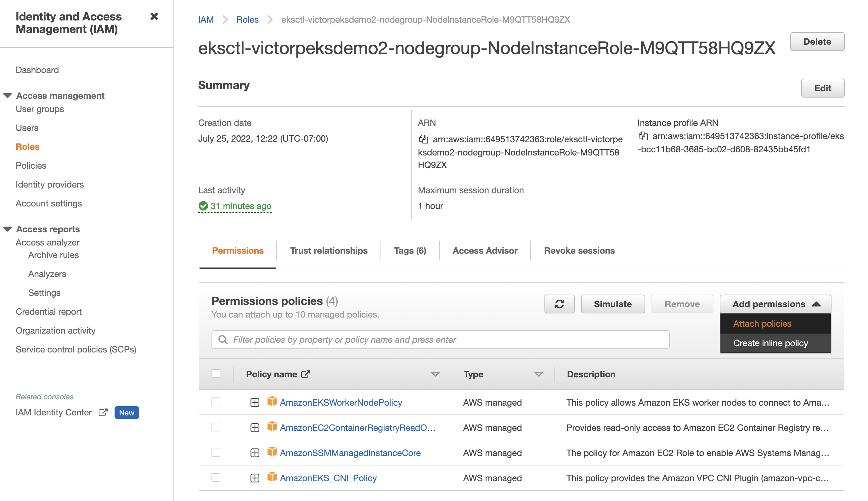The image size is (868, 501).
Task: Click the search magnifier icon in the policy filter
Action: point(223,340)
